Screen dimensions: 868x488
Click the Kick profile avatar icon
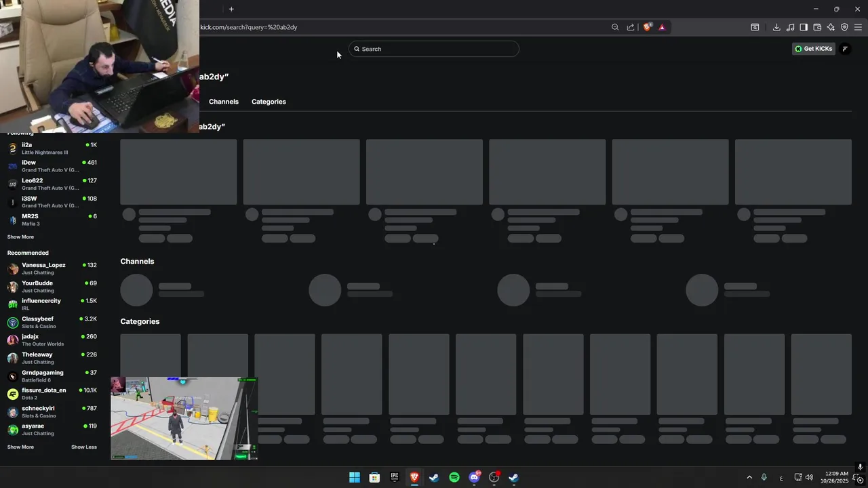point(845,49)
